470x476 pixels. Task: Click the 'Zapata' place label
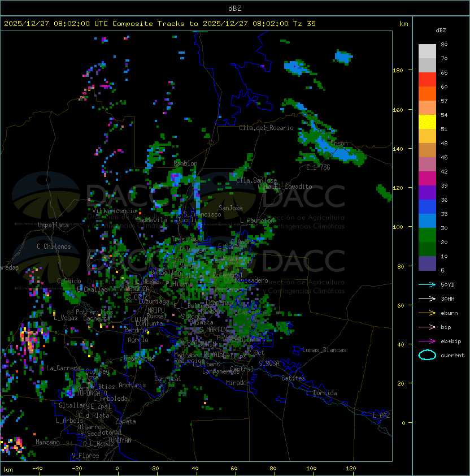[125, 421]
